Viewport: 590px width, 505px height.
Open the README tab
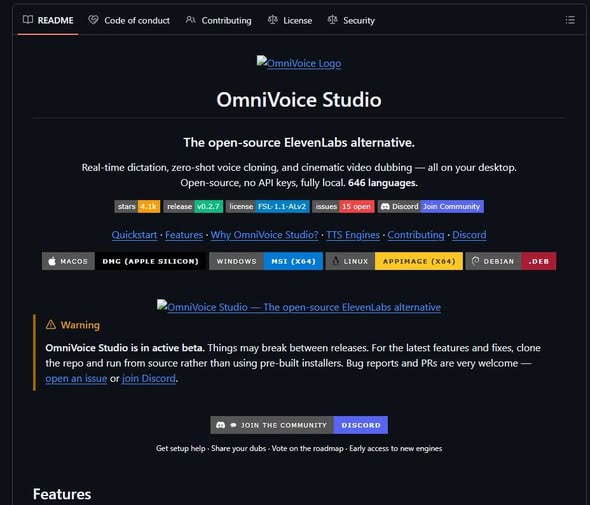click(x=48, y=20)
